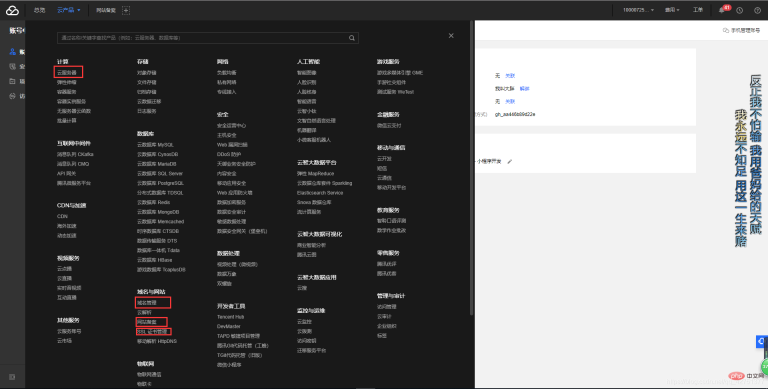Click the clock history icon in top bar

740,10
